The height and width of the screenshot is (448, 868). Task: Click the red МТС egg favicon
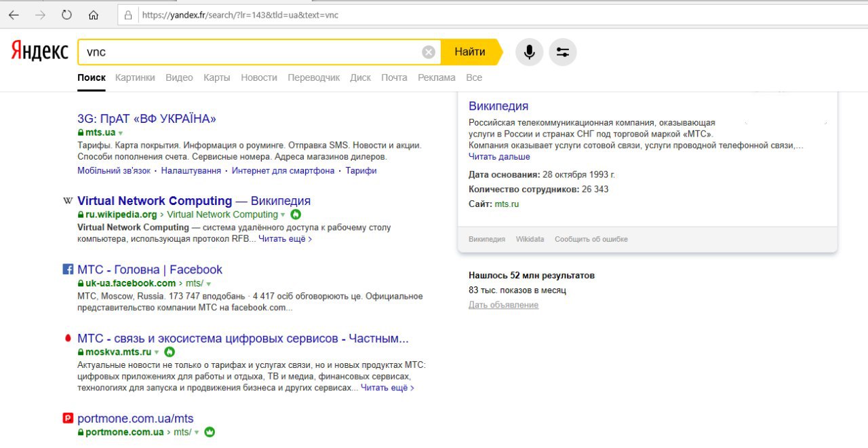pos(68,338)
